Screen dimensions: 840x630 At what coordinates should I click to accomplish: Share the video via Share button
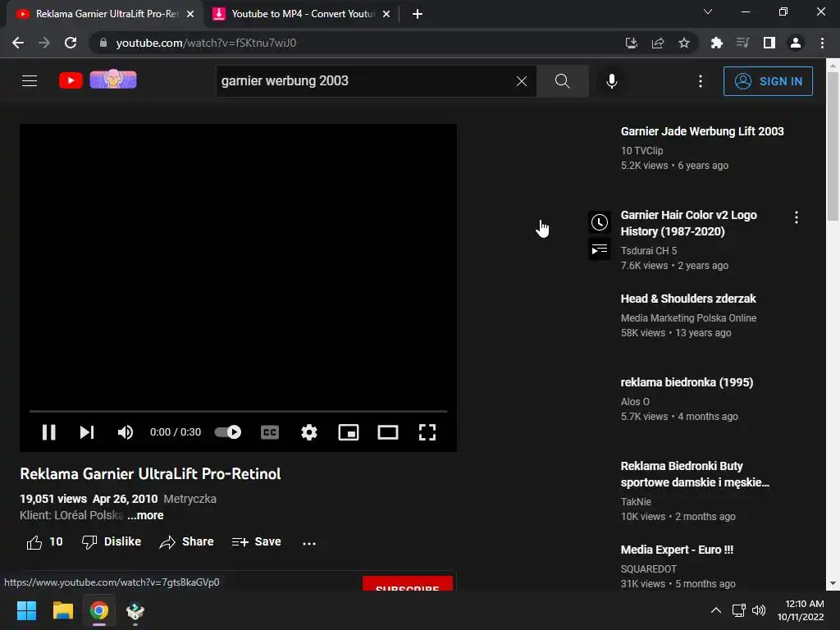(x=186, y=542)
